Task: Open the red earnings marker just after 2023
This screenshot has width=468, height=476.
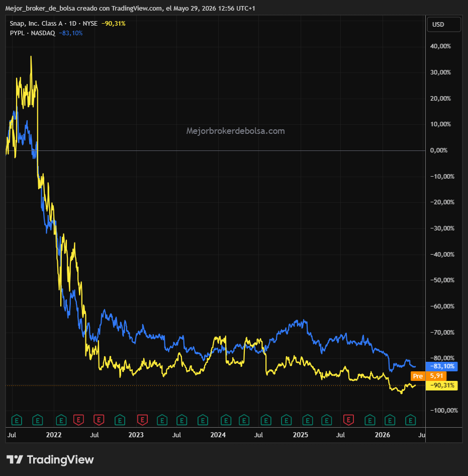Action: [x=142, y=420]
